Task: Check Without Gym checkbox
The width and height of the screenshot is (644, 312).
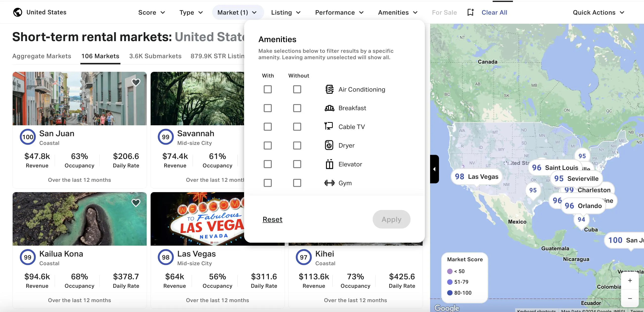Action: [x=297, y=183]
